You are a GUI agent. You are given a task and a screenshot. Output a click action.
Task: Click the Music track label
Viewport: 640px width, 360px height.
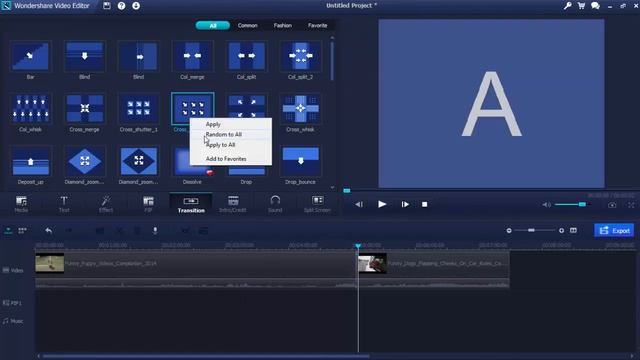[x=13, y=321]
